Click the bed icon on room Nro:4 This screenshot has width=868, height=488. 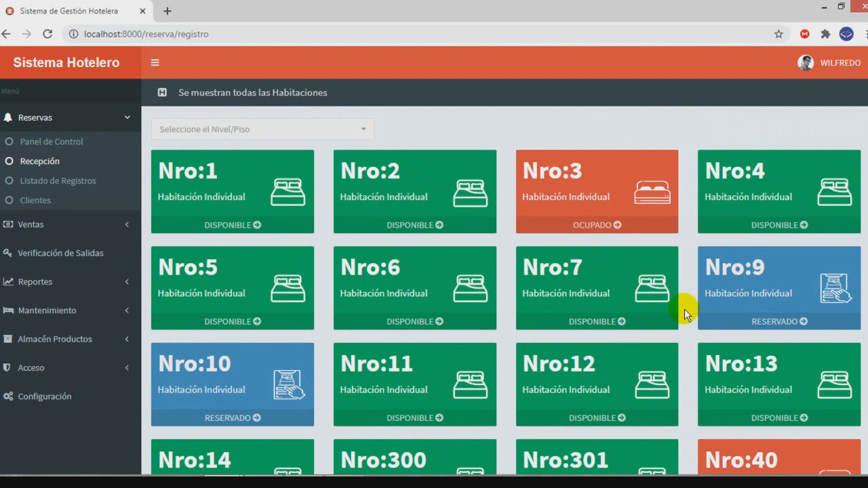[835, 192]
